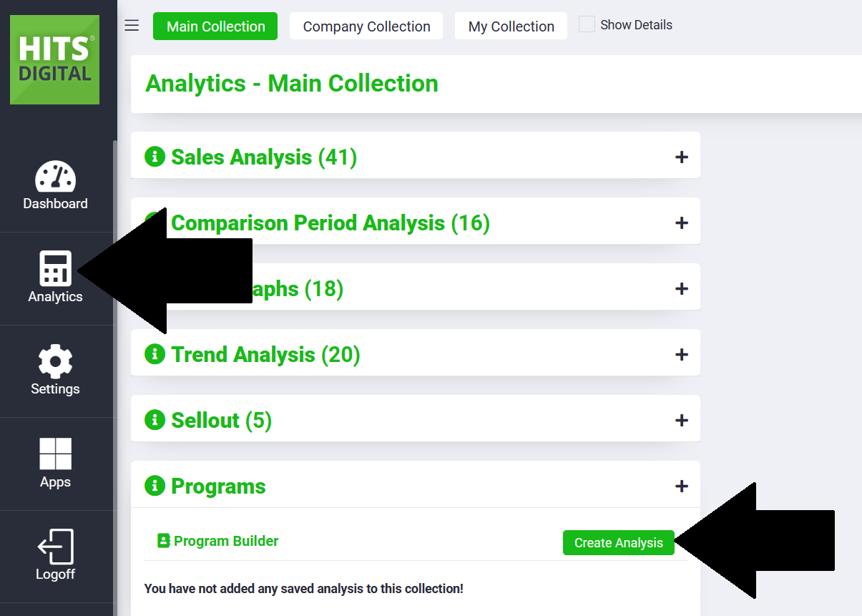Expand the Trend Analysis plus sign

tap(682, 354)
